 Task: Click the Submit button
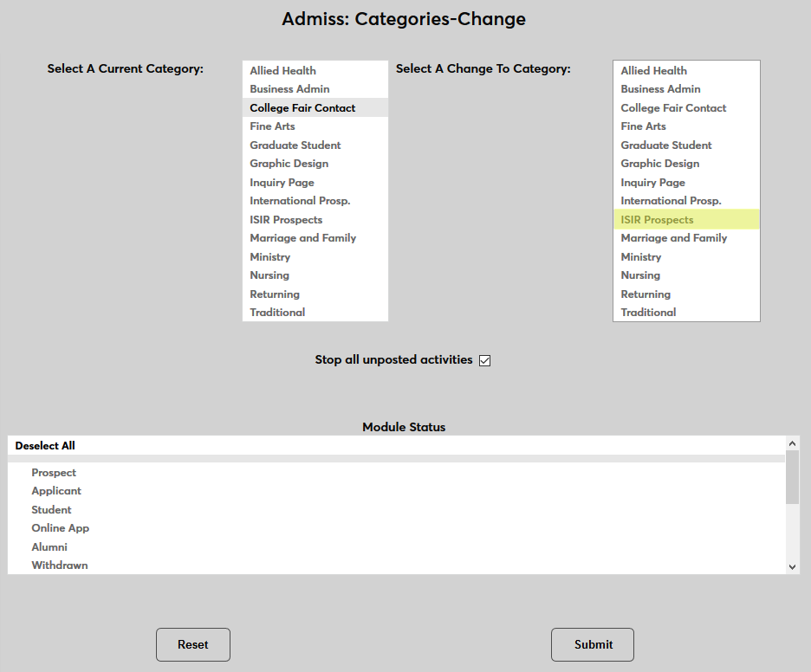[x=593, y=644]
